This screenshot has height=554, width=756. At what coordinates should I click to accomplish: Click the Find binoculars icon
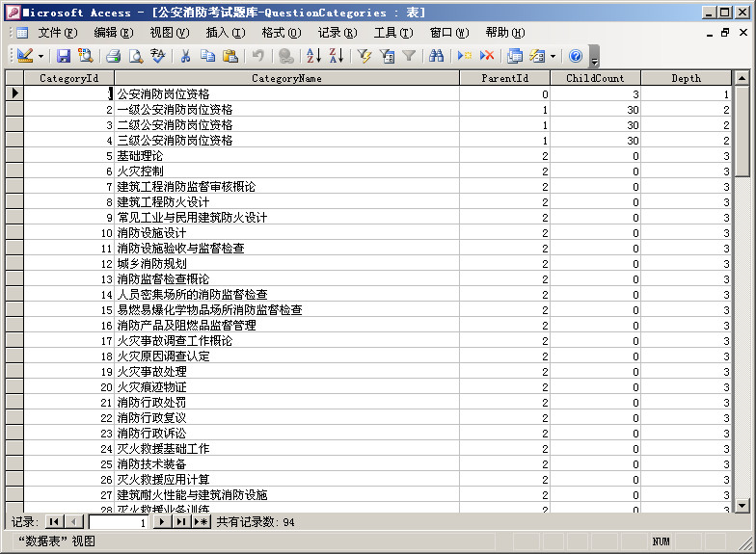coord(436,56)
